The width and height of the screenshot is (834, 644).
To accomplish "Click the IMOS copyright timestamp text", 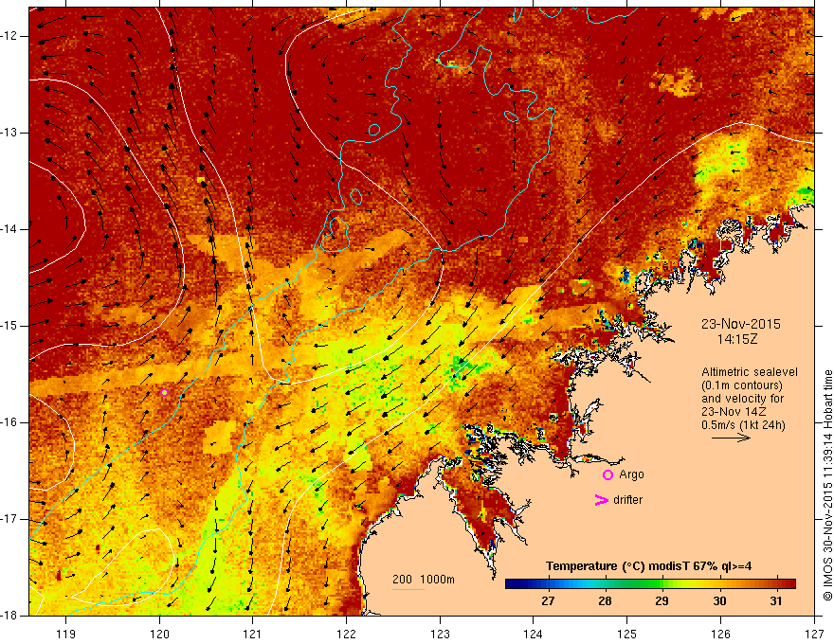I will 827,486.
